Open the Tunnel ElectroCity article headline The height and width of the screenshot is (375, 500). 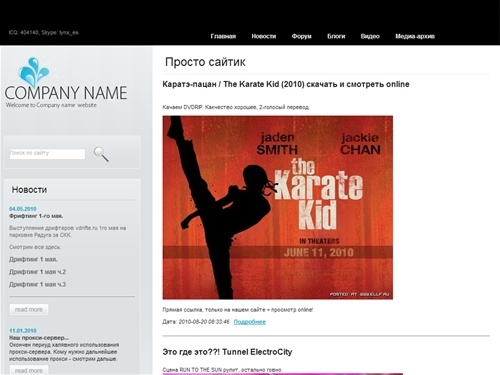(227, 352)
